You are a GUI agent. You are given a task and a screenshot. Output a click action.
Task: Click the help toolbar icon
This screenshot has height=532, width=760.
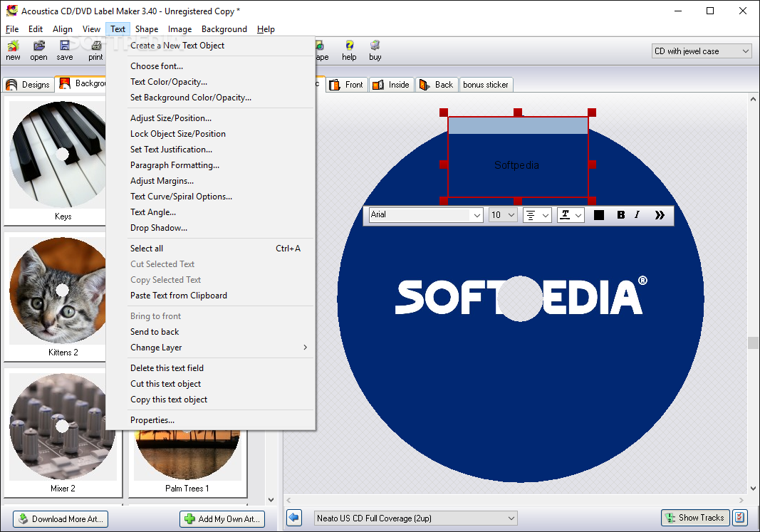tap(349, 51)
